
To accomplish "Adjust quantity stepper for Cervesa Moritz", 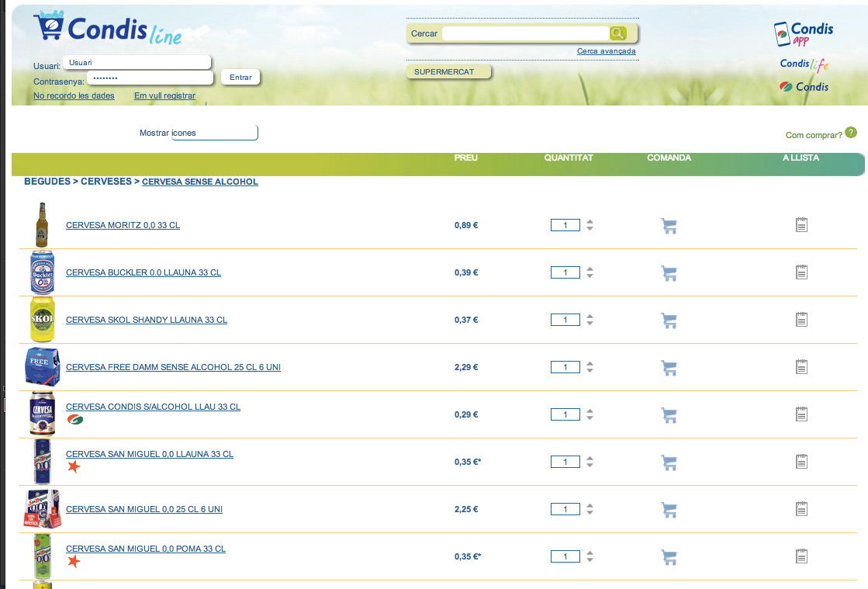I will point(590,226).
